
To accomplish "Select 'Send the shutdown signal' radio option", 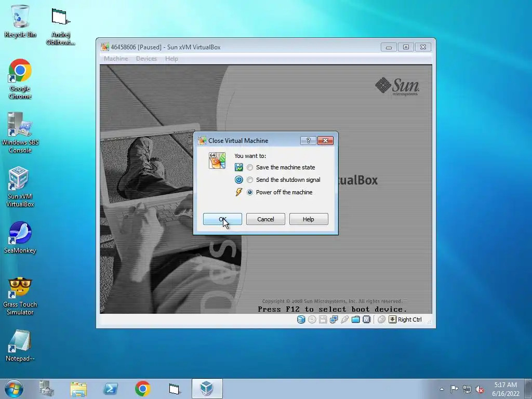I will (x=250, y=180).
